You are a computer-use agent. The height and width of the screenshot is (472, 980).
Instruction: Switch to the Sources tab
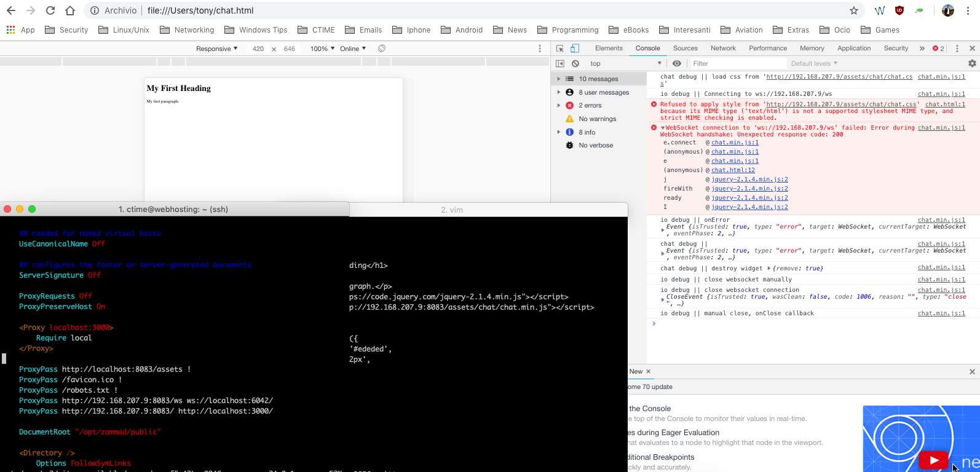point(686,49)
